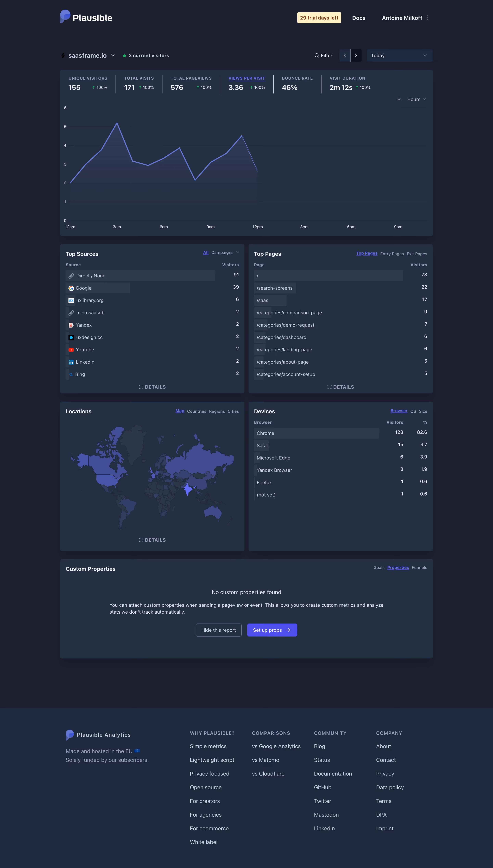Click the /search-screens page row
493x868 pixels.
(x=340, y=288)
